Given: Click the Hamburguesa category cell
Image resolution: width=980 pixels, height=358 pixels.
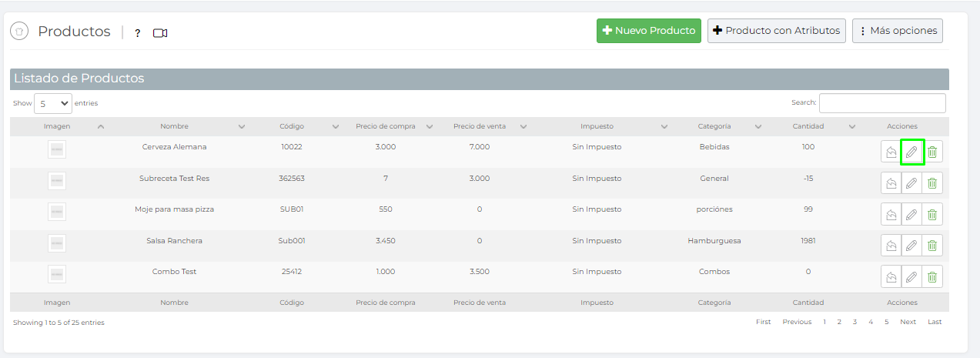Looking at the screenshot, I should pos(714,240).
